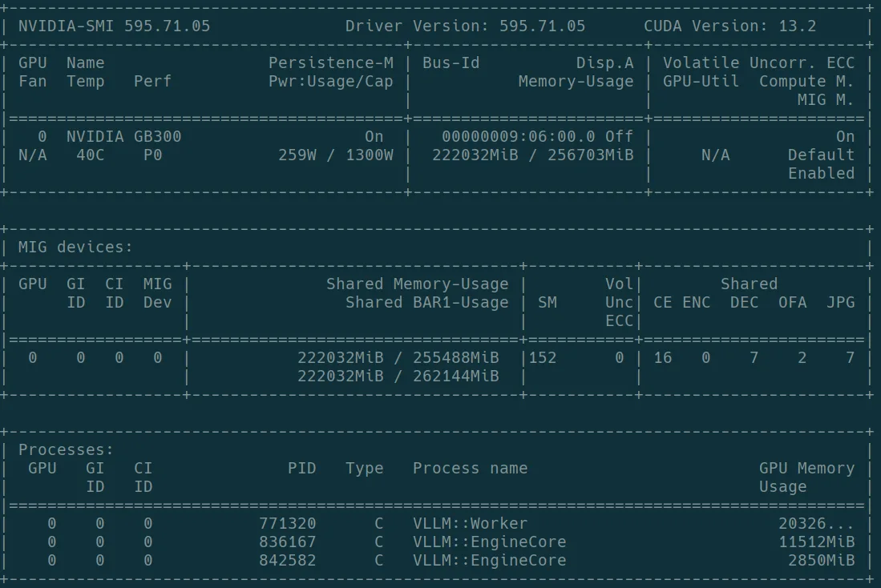This screenshot has width=881, height=588.
Task: Click the Shared BAR1-Usage header
Action: (x=427, y=303)
